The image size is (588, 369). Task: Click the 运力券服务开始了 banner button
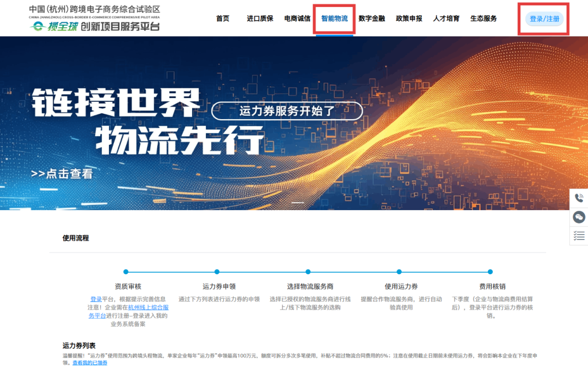pyautogui.click(x=287, y=111)
